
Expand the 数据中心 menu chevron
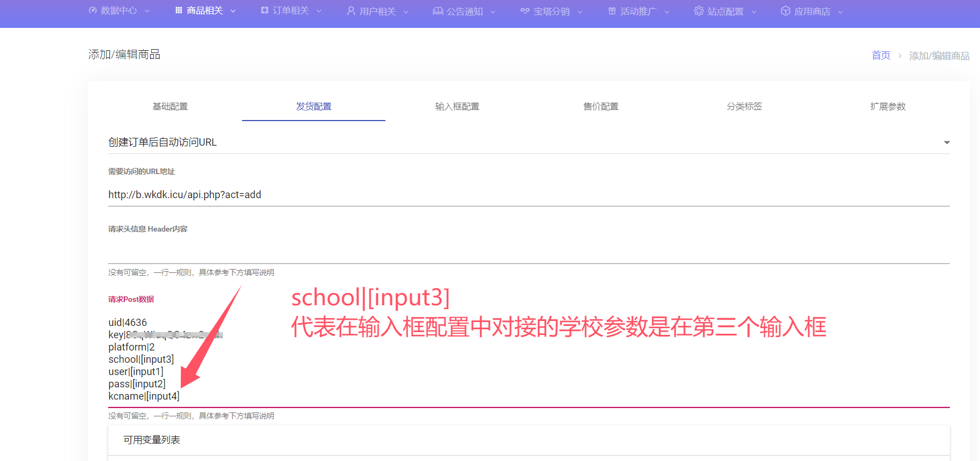[147, 11]
